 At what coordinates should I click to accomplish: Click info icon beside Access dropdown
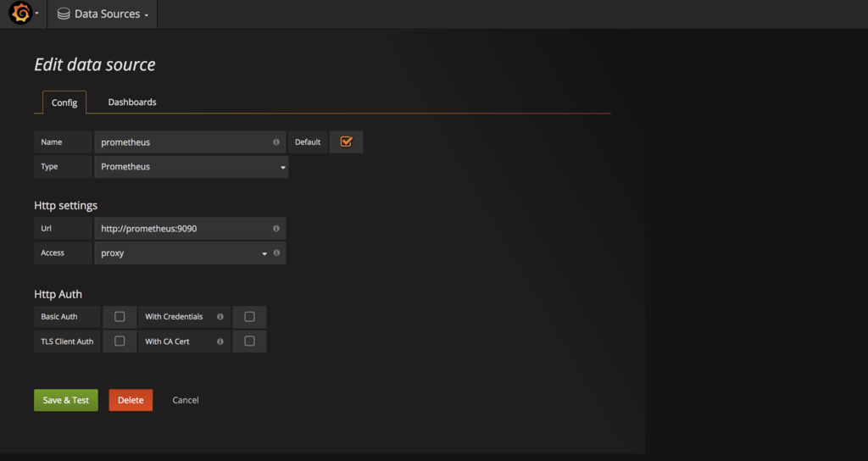click(276, 253)
